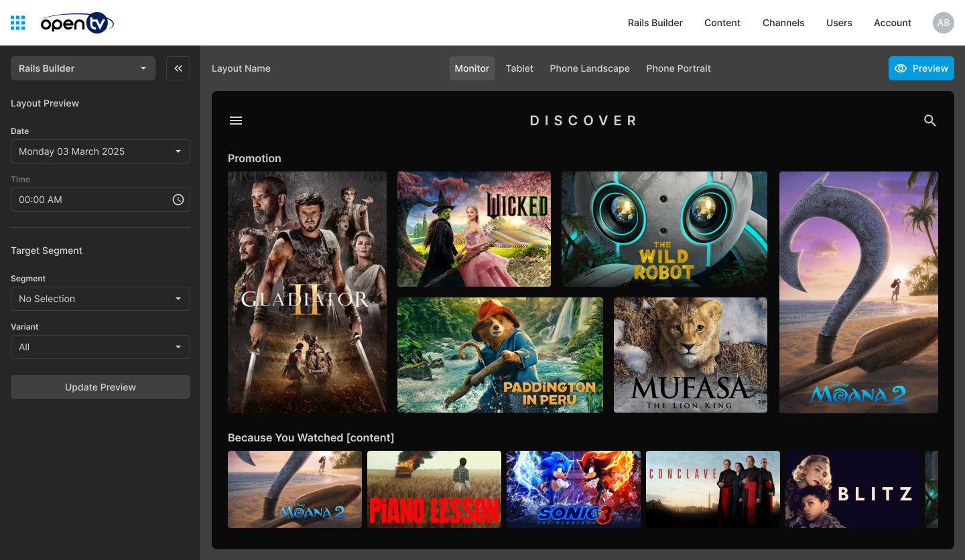Viewport: 965px width, 560px height.
Task: Go to Content in the top navigation
Action: coord(722,23)
